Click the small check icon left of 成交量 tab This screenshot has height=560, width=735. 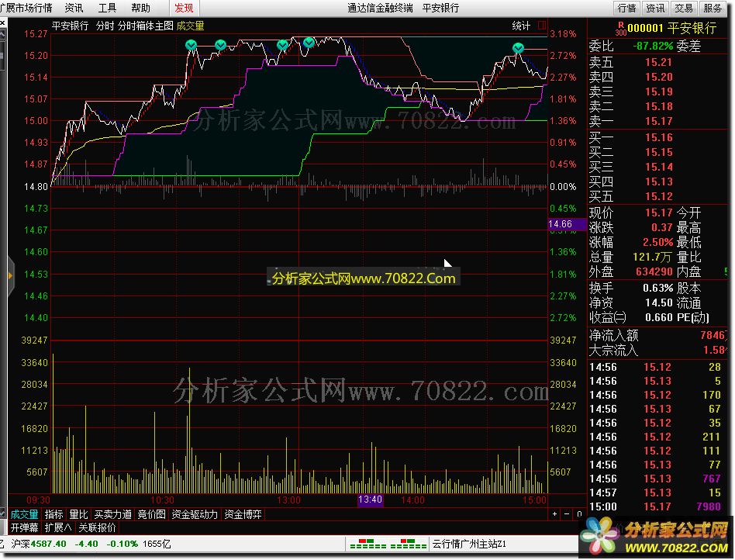click(x=3, y=514)
